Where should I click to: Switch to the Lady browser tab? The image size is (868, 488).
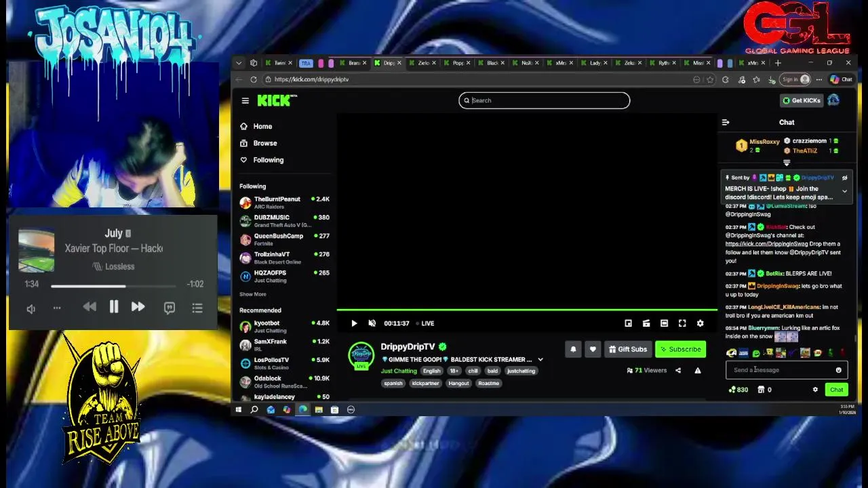[x=595, y=63]
